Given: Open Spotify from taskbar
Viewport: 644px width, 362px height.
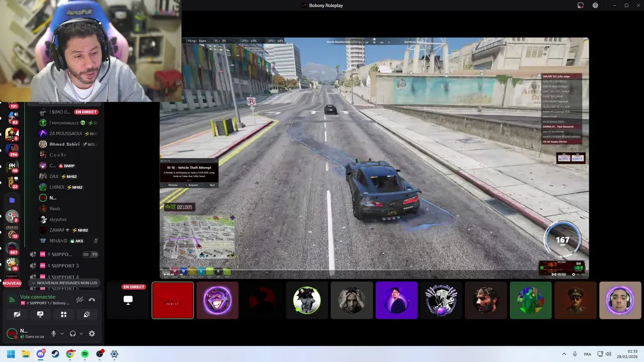Looking at the screenshot, I should tap(85, 354).
